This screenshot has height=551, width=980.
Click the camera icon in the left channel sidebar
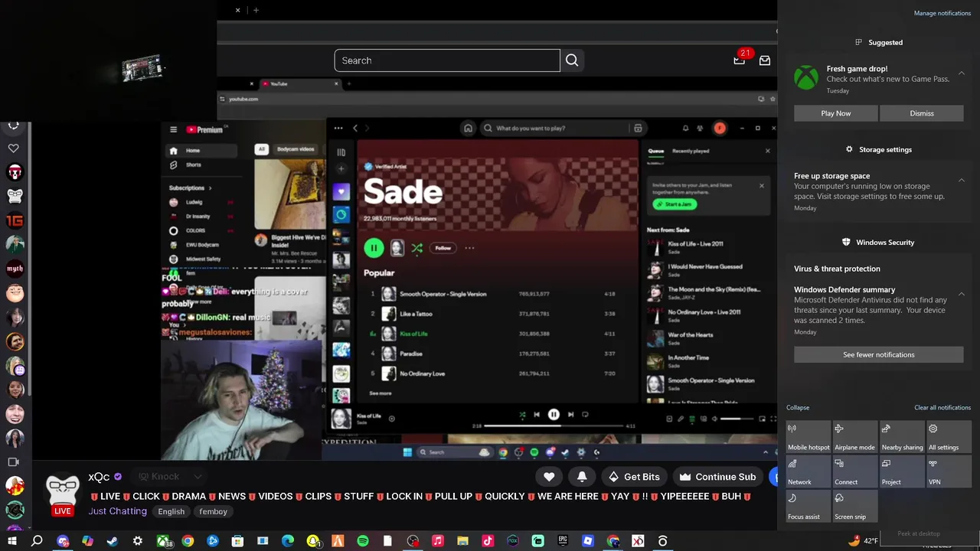pos(13,462)
